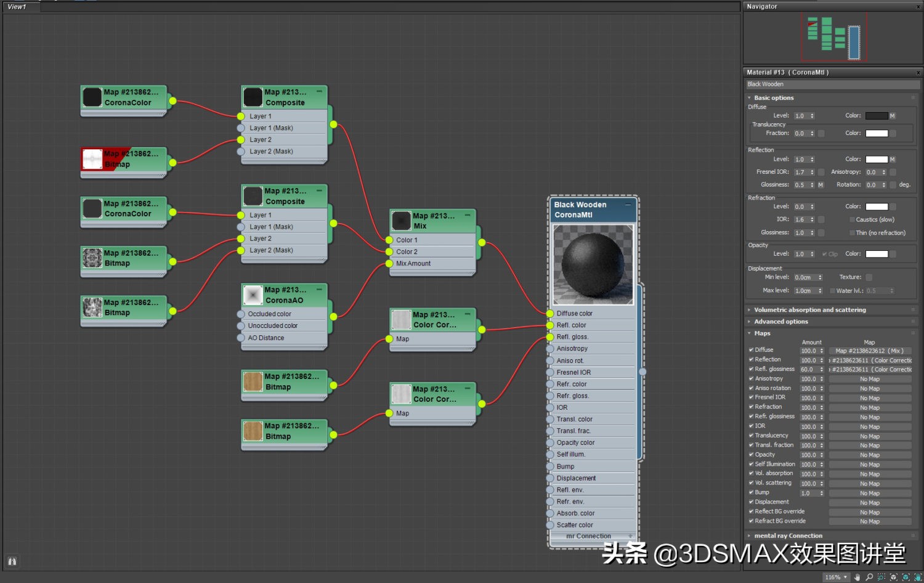The height and width of the screenshot is (583, 924).
Task: Click the Zoom Region tool icon
Action: point(881,577)
